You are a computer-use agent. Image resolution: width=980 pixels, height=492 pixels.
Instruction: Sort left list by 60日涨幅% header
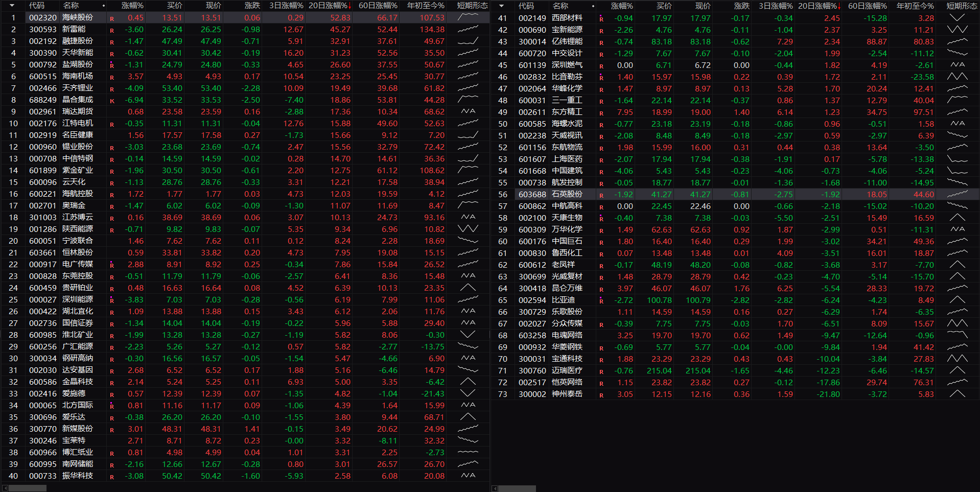pos(378,6)
